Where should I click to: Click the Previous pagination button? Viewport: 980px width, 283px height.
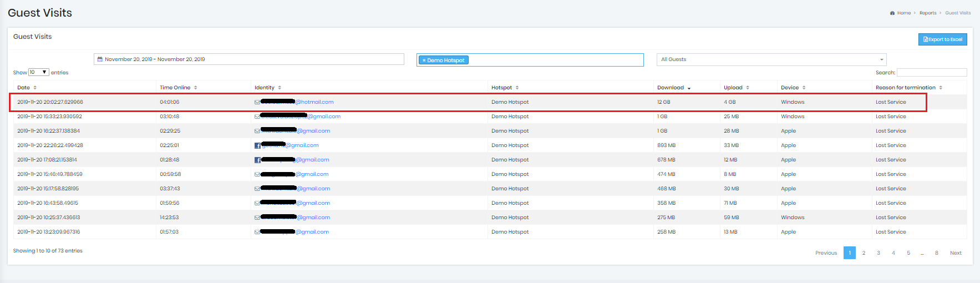tap(826, 253)
